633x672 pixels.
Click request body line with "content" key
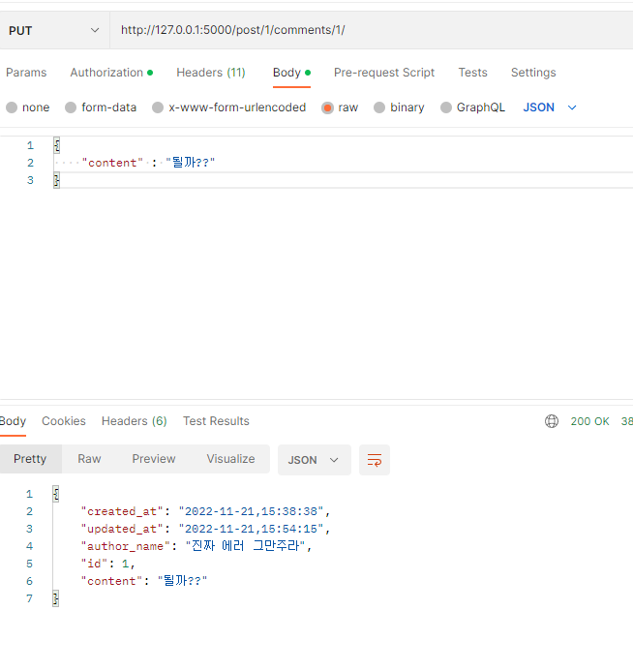148,163
